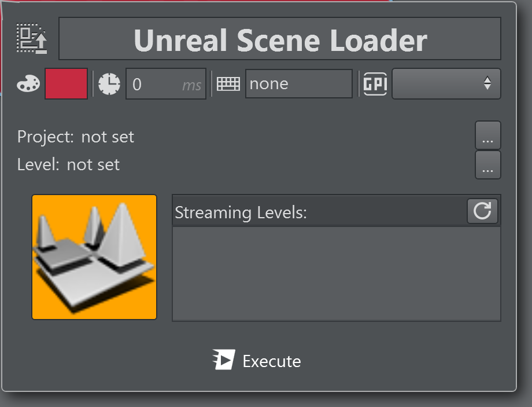Click the shortcut field showing none

pos(298,85)
